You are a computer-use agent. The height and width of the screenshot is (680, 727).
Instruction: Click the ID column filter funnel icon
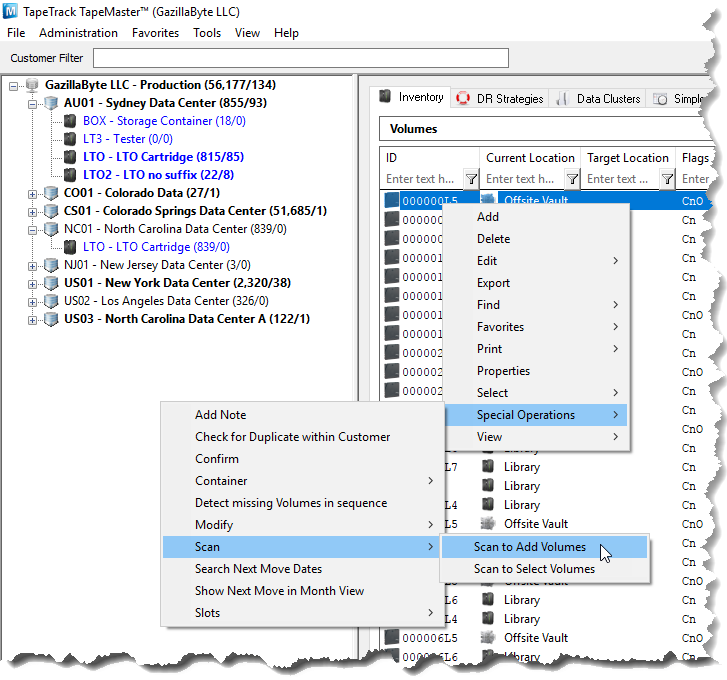(x=471, y=179)
